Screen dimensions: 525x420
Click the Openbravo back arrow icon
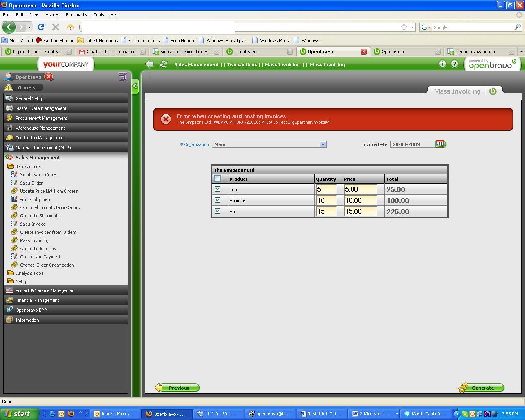pyautogui.click(x=149, y=64)
